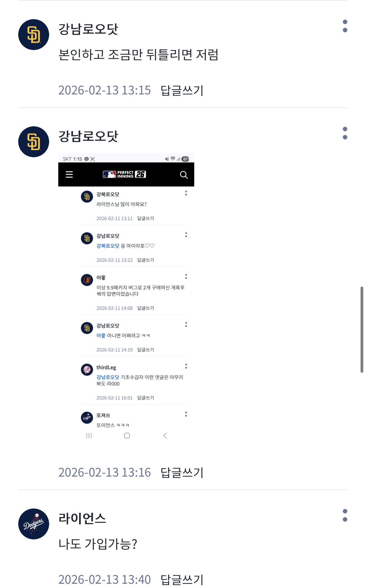Click the 라이언스 username
This screenshot has width=366, height=588.
[x=82, y=518]
